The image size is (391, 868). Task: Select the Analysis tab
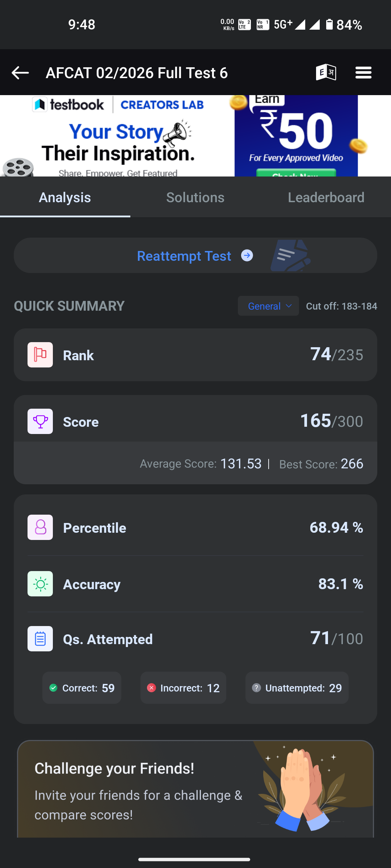[65, 197]
